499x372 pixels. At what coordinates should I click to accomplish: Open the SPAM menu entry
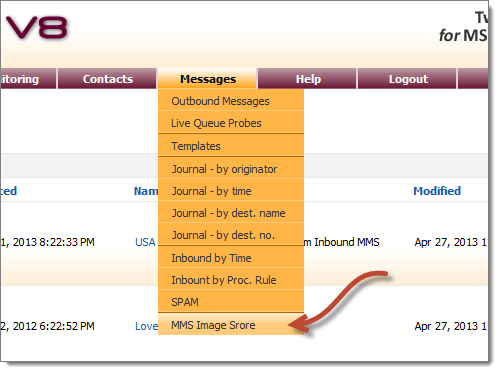click(x=231, y=302)
